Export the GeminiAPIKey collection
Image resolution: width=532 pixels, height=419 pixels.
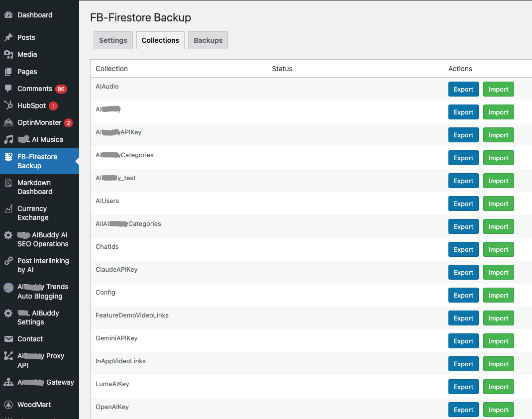point(463,341)
